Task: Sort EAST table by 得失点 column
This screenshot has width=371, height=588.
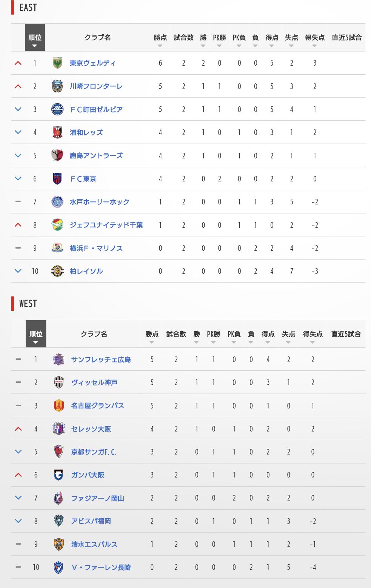Action: point(314,40)
